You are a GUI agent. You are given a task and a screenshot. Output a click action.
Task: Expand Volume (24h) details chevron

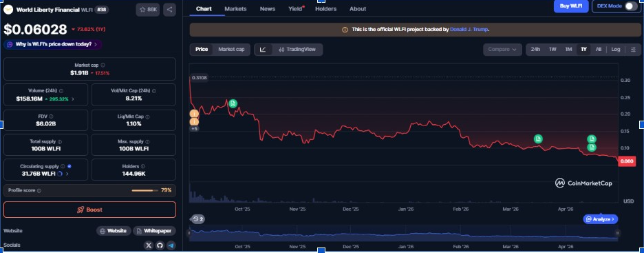[73, 99]
